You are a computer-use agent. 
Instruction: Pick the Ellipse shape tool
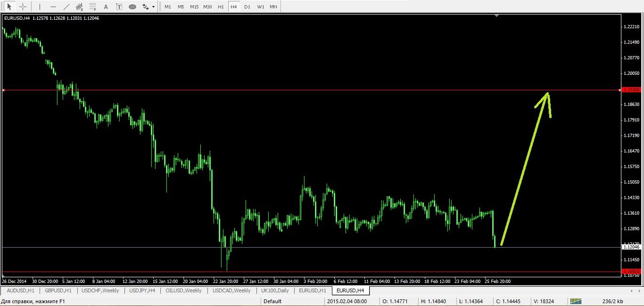pyautogui.click(x=132, y=7)
